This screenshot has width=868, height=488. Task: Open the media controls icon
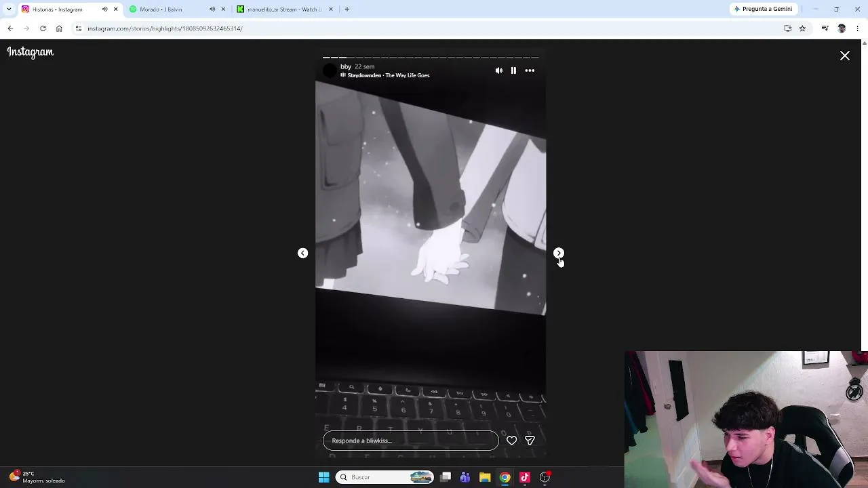825,28
